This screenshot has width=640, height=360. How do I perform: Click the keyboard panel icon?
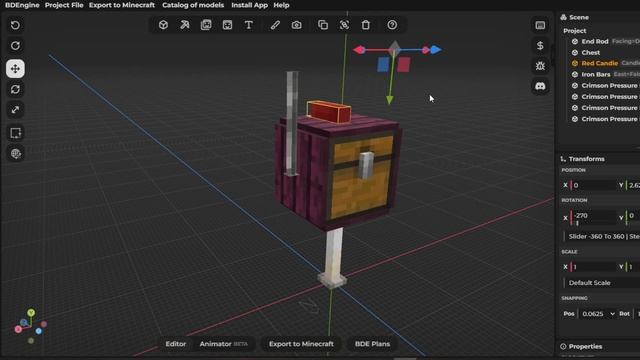click(540, 25)
